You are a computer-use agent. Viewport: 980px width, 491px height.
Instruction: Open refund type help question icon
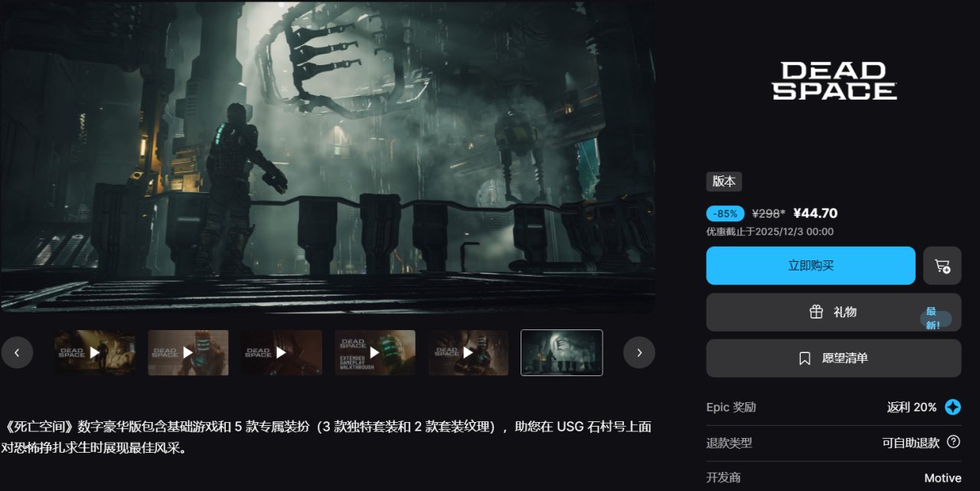click(953, 442)
